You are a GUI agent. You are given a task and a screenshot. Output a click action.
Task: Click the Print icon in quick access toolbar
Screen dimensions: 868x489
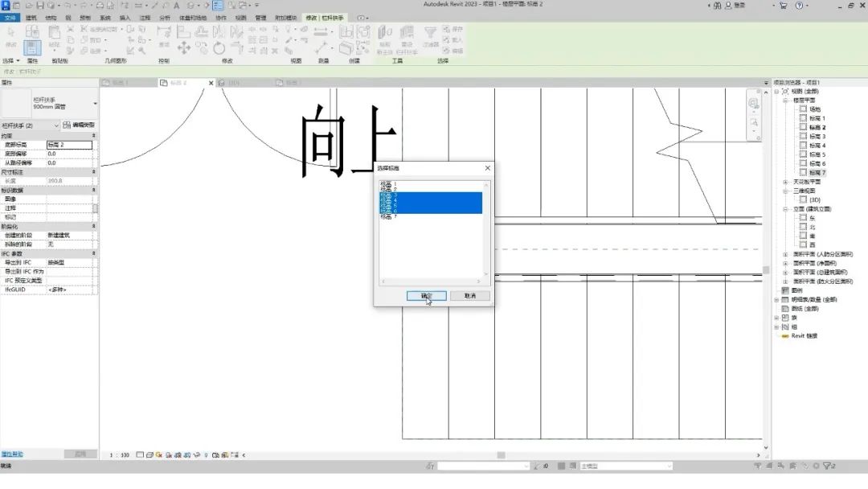click(x=100, y=5)
